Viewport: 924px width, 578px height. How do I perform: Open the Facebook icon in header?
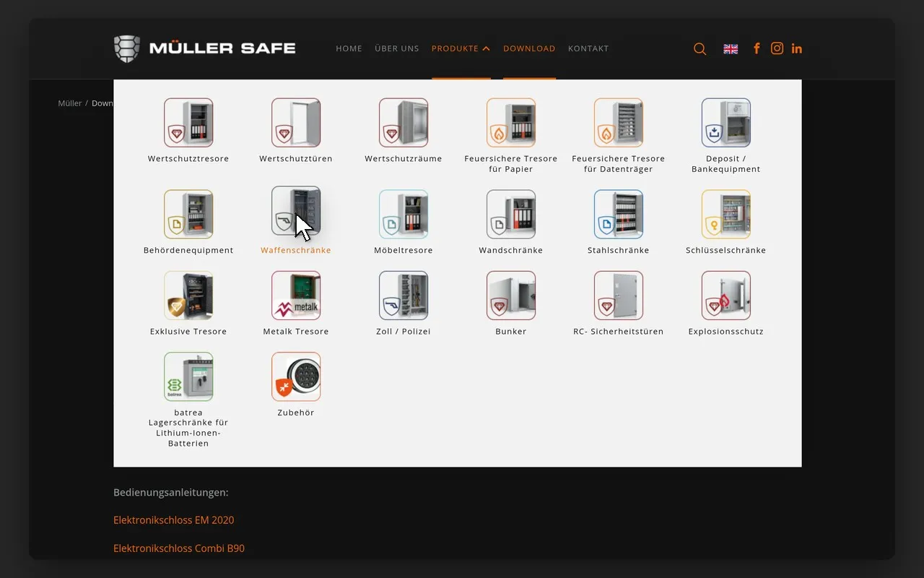757,48
